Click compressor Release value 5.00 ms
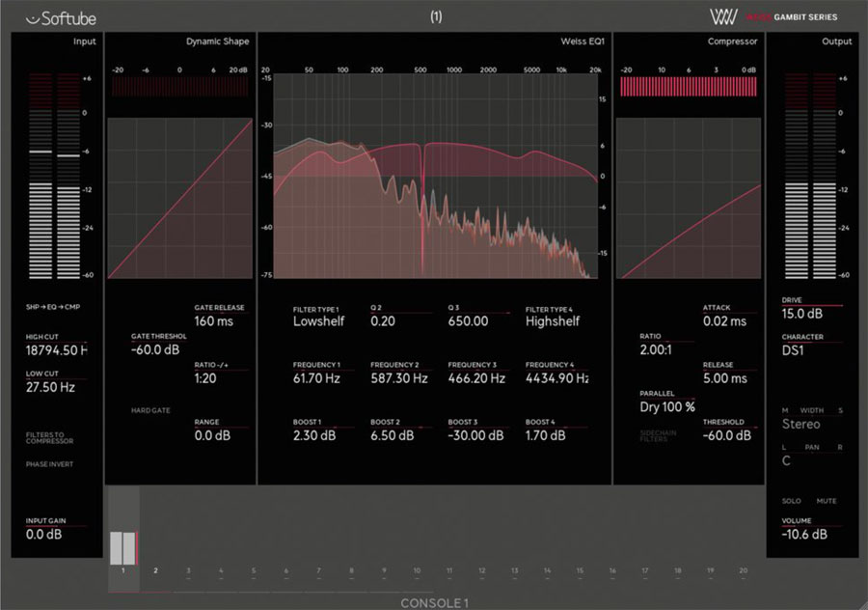The width and height of the screenshot is (868, 610). click(x=724, y=379)
